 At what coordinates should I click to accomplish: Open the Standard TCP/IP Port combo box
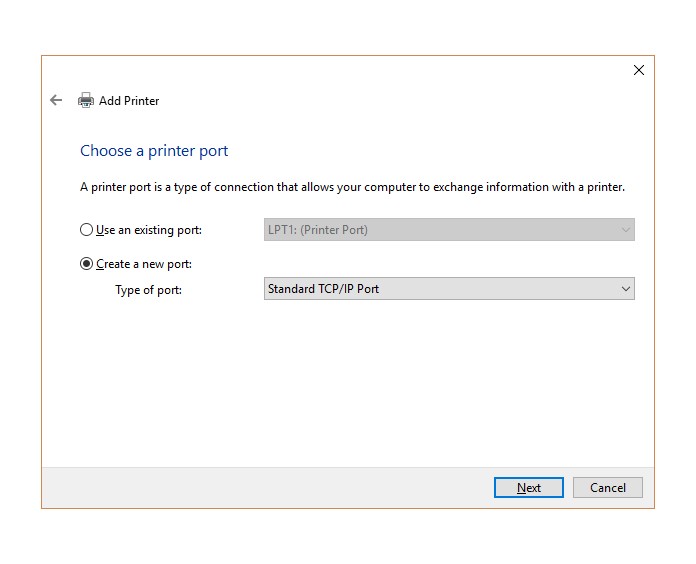click(440, 289)
